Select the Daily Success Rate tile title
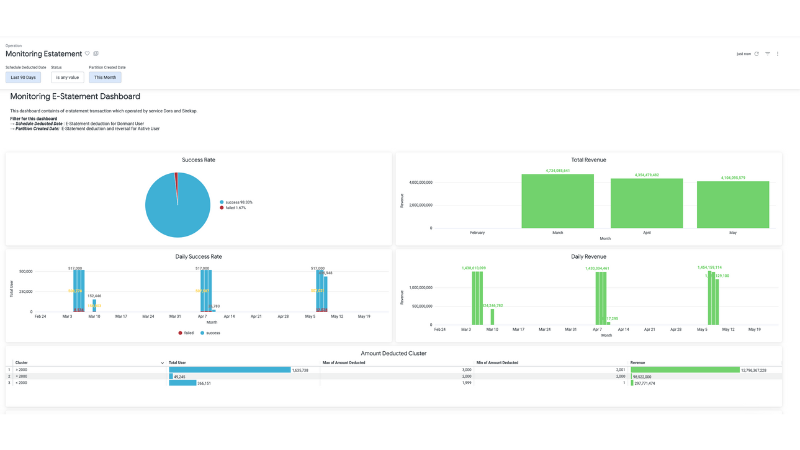800x450 pixels. click(x=198, y=257)
